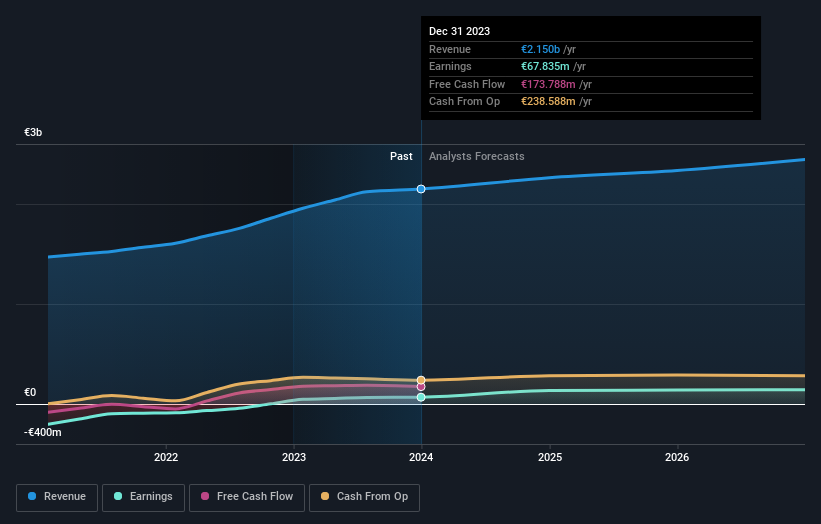
Task: Click the Free Cash Flow tooltip row label
Action: (x=467, y=84)
